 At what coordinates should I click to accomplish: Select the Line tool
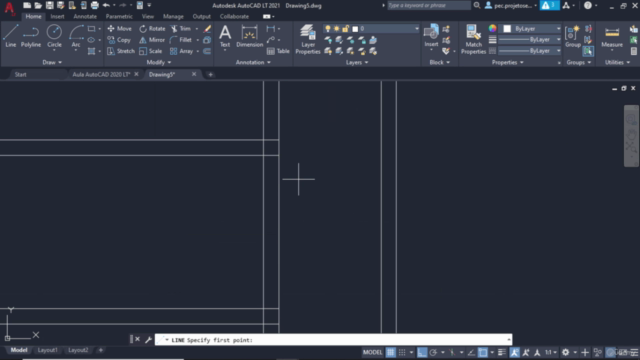[11, 36]
